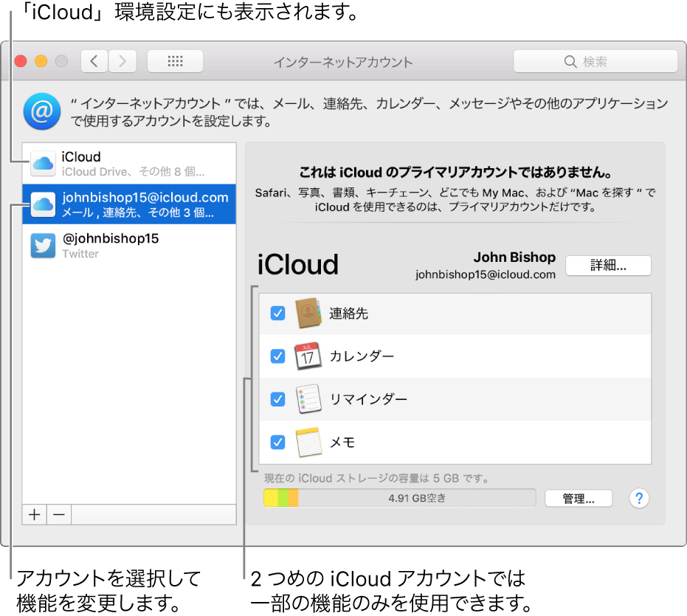Disable the カレンダー checkbox
This screenshot has height=616, width=687.
pyautogui.click(x=277, y=356)
